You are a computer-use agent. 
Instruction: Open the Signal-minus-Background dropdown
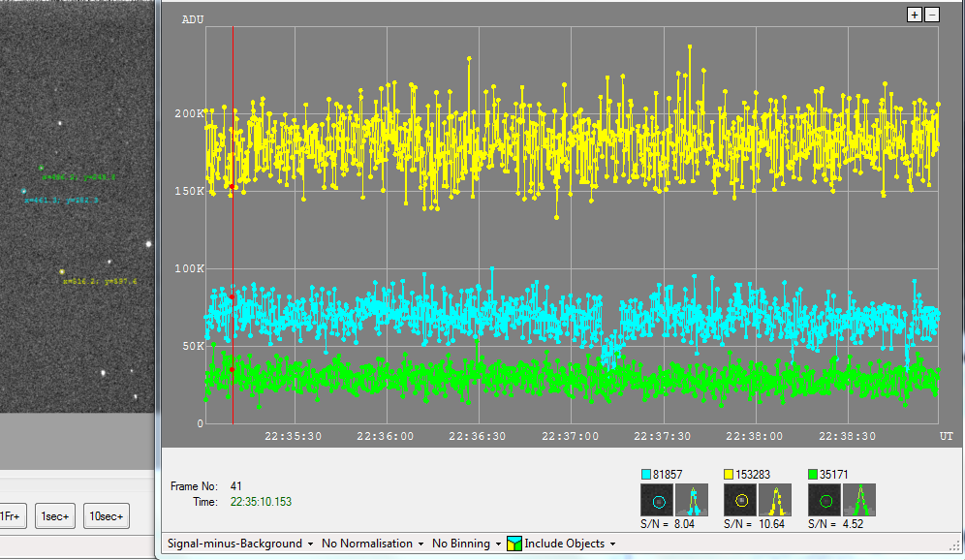click(240, 544)
